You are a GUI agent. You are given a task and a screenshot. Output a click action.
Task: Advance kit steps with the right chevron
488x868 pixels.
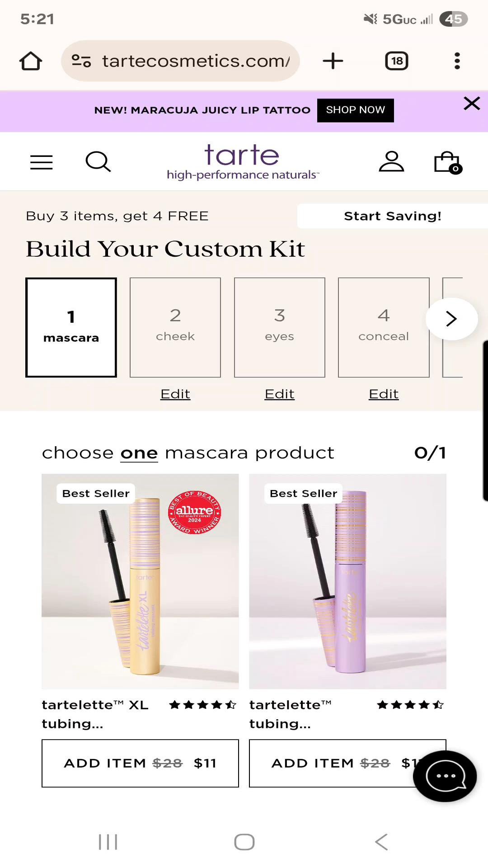pos(450,319)
